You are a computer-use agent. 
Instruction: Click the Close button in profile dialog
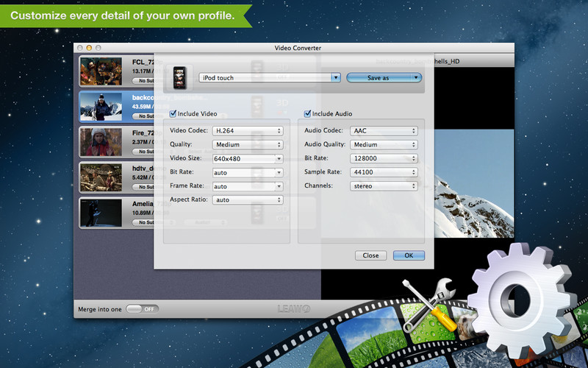(370, 255)
